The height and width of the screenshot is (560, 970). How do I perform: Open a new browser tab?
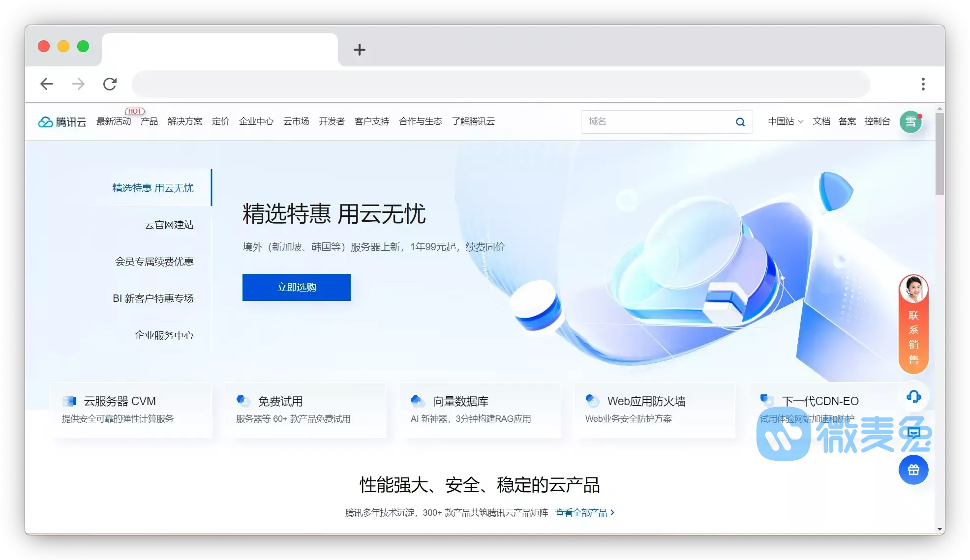(x=360, y=50)
